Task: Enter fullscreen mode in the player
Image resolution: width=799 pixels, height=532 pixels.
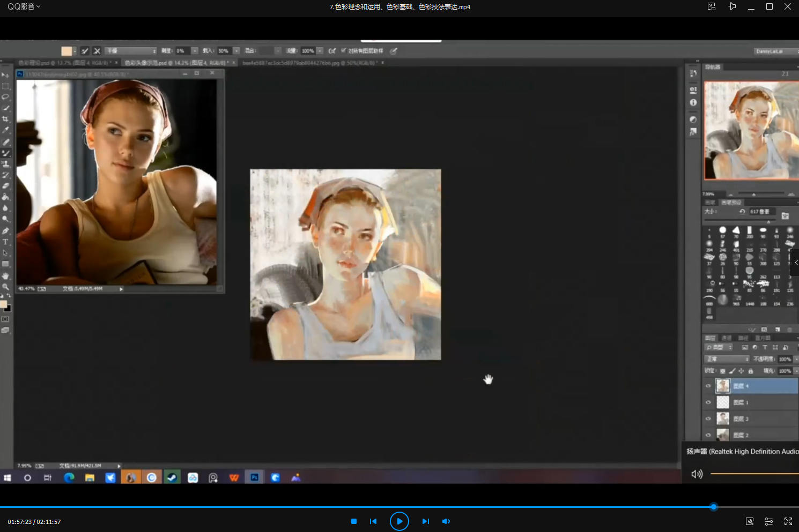Action: [x=788, y=521]
